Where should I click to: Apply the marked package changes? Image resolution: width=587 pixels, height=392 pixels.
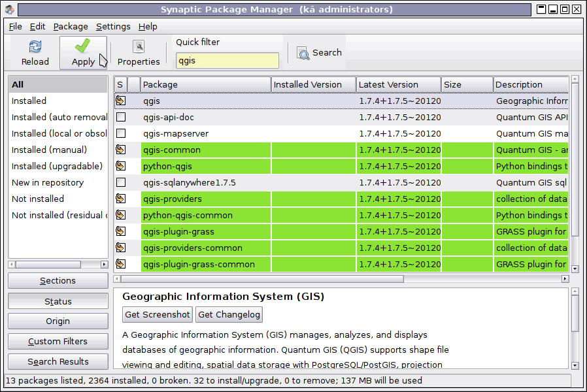[83, 53]
